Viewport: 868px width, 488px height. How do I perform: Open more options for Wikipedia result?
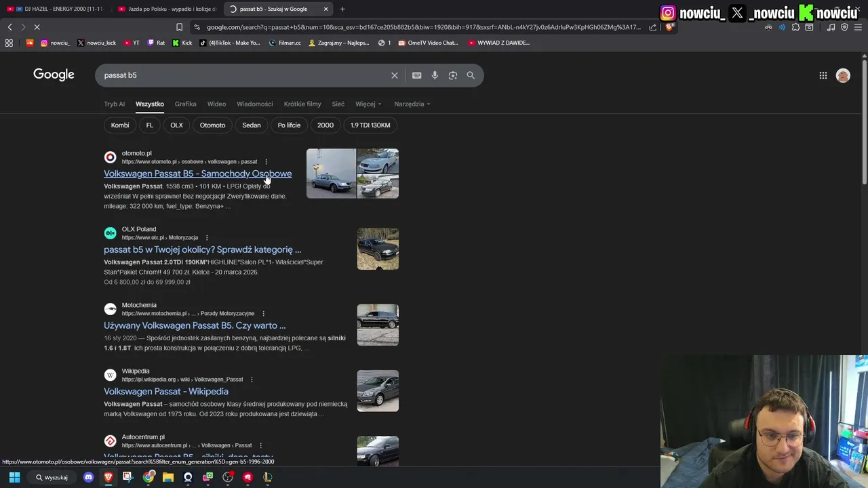252,380
